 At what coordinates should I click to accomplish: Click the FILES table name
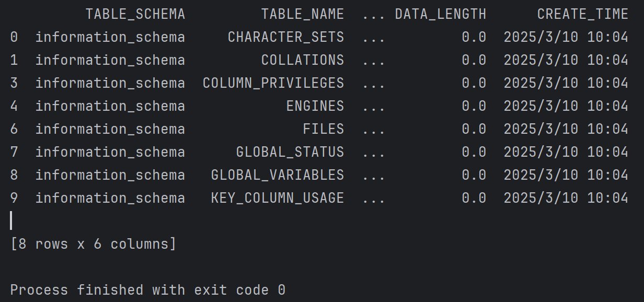(x=324, y=129)
